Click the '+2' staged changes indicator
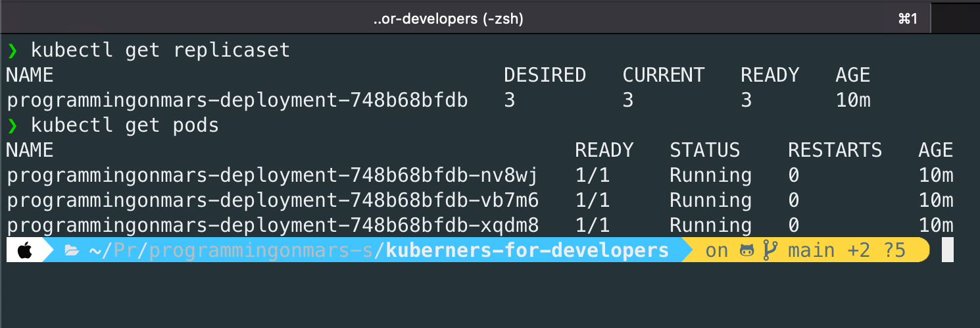980x328 pixels. pyautogui.click(x=858, y=251)
